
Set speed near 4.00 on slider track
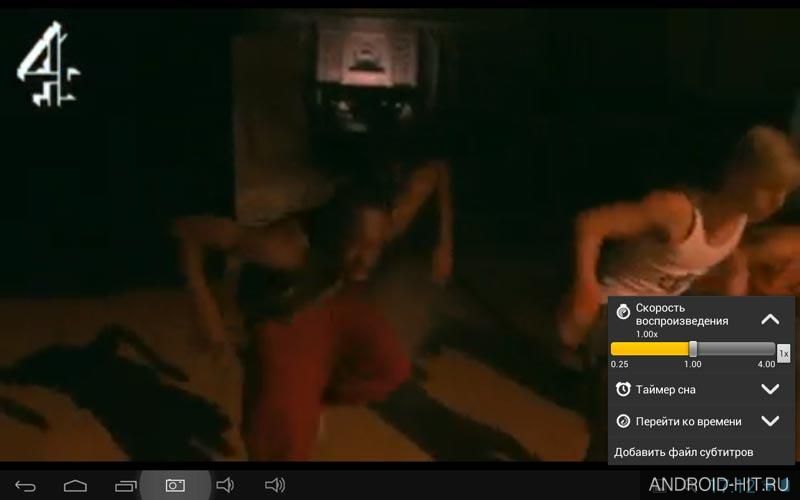(x=772, y=349)
